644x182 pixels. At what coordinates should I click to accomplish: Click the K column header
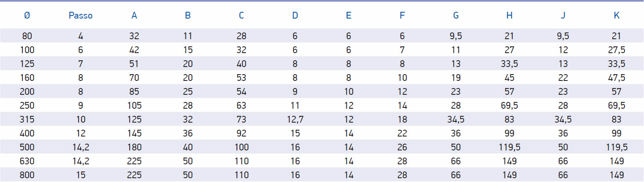(617, 16)
